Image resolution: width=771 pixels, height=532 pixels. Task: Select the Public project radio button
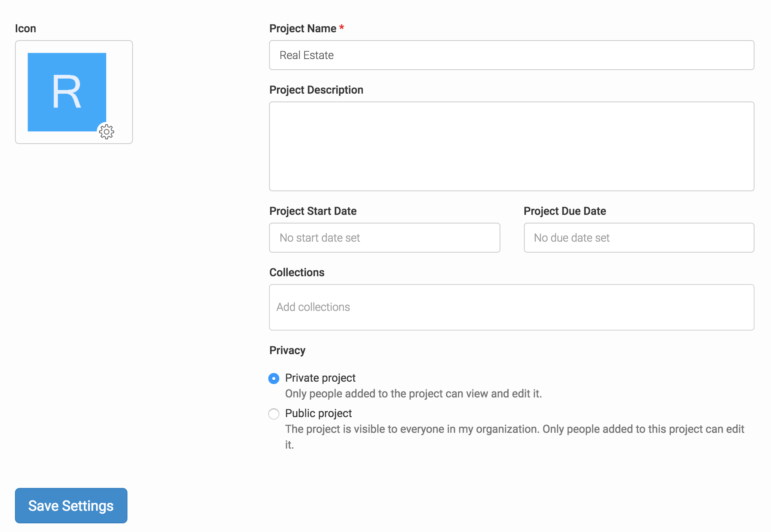[x=274, y=414]
